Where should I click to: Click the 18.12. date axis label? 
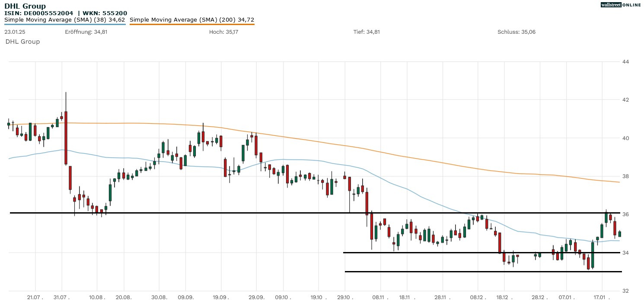504,297
